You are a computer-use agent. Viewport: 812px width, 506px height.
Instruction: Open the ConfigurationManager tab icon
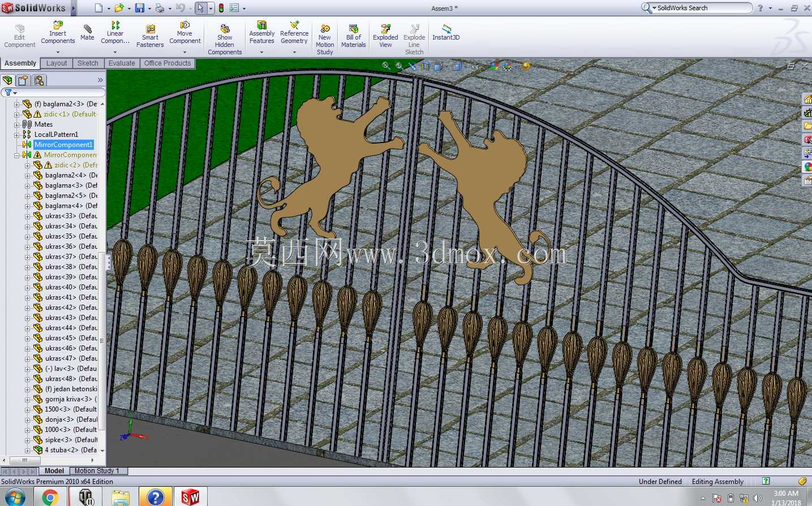38,80
